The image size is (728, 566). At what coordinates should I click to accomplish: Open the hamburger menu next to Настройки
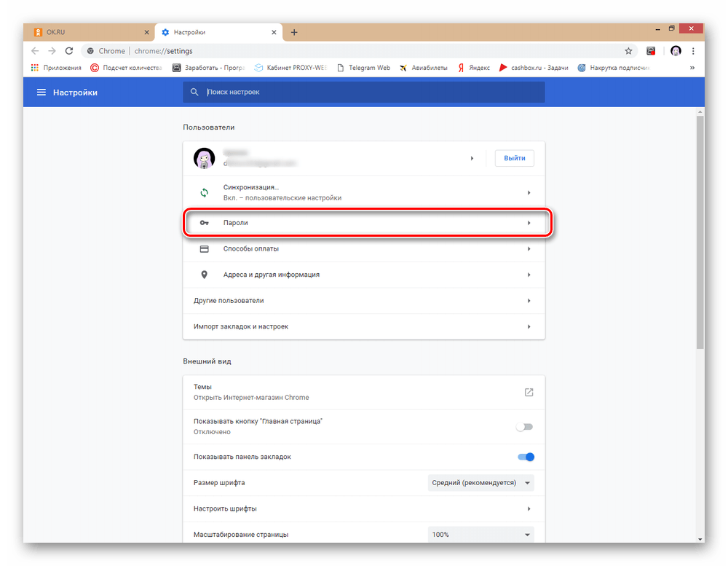pos(41,93)
